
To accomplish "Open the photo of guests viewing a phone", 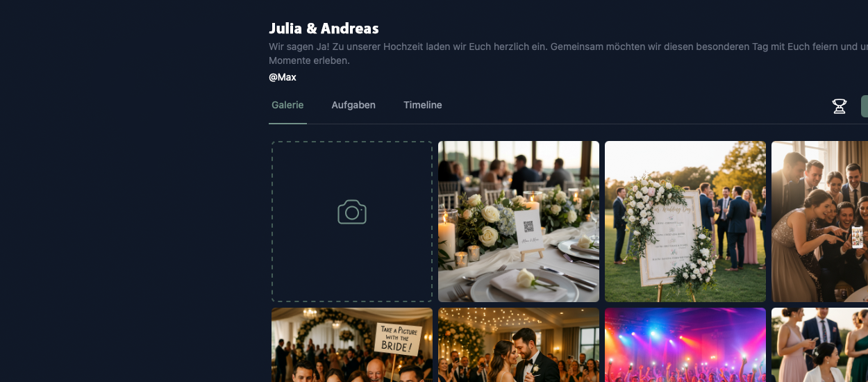I will [819, 222].
